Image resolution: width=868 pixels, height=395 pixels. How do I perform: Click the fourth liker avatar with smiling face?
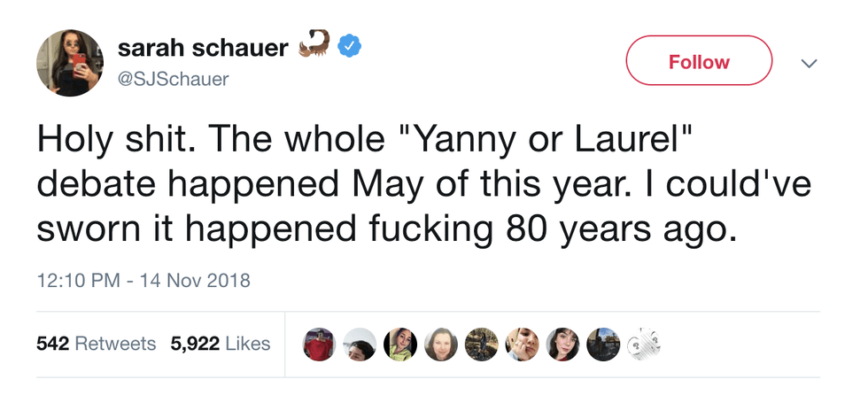coord(440,344)
